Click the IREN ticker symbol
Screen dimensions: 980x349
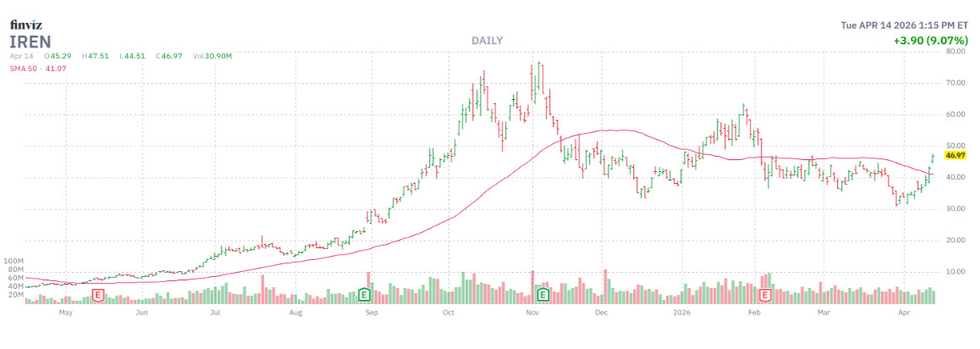click(x=30, y=42)
